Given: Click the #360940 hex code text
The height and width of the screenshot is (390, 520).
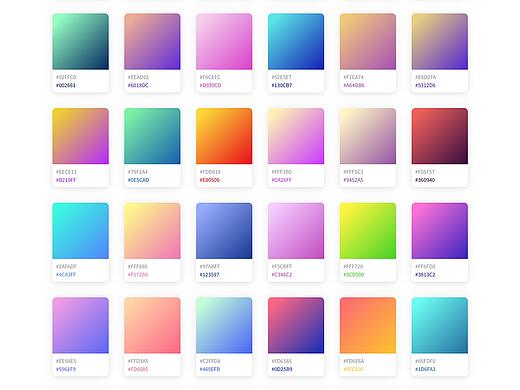Looking at the screenshot, I should tap(425, 180).
